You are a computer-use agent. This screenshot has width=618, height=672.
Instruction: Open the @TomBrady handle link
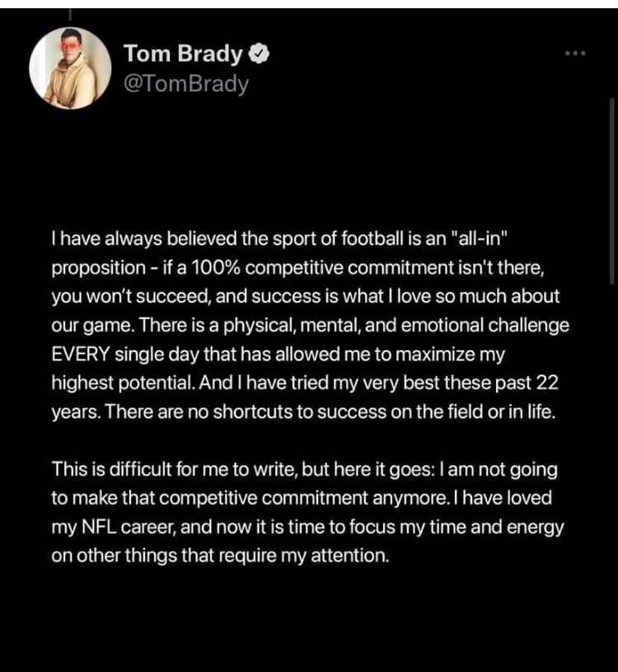(x=186, y=83)
